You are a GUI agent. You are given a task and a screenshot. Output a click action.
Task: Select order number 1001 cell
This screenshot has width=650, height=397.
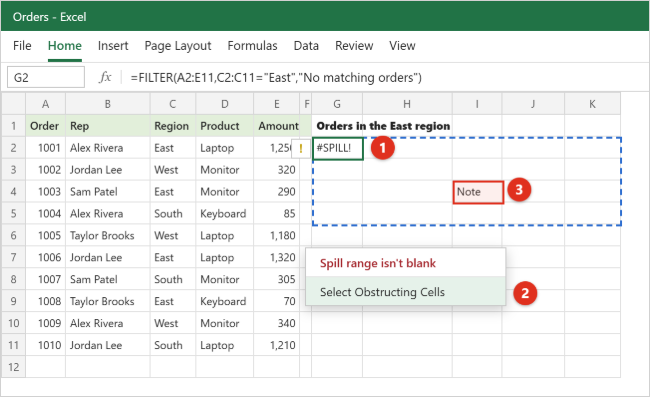coord(46,148)
